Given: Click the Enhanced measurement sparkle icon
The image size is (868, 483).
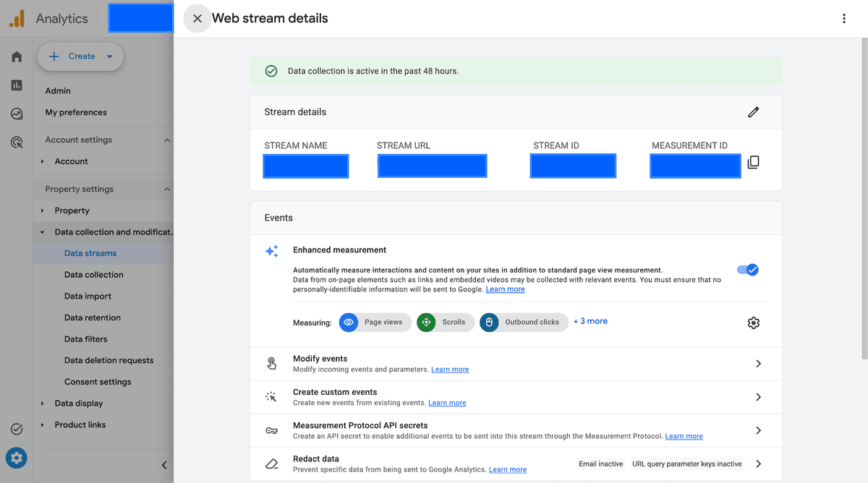Looking at the screenshot, I should [x=271, y=252].
